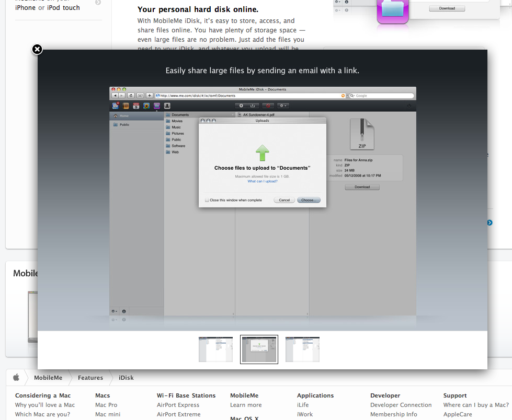The width and height of the screenshot is (512, 420).
Task: Open the iLife footer link
Action: [303, 405]
